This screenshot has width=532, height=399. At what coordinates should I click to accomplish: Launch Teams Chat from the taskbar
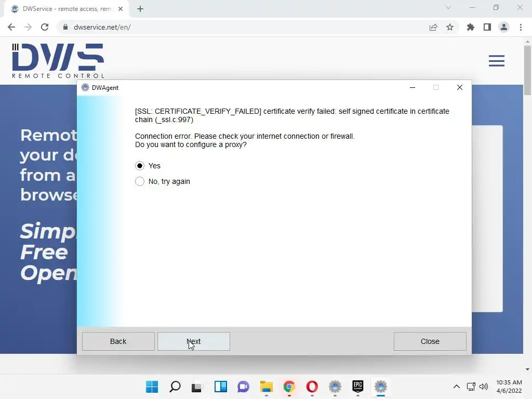click(243, 387)
